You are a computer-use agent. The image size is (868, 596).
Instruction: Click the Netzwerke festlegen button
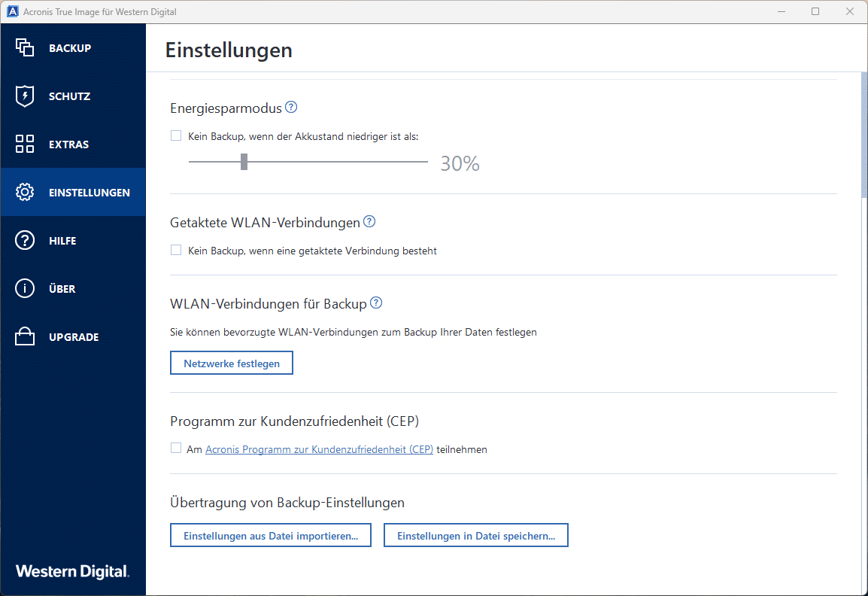[x=232, y=363]
